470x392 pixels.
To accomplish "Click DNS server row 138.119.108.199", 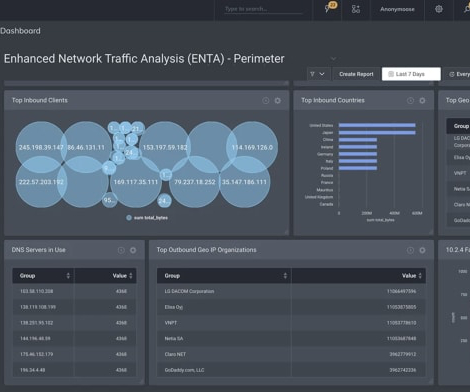I will [x=74, y=307].
